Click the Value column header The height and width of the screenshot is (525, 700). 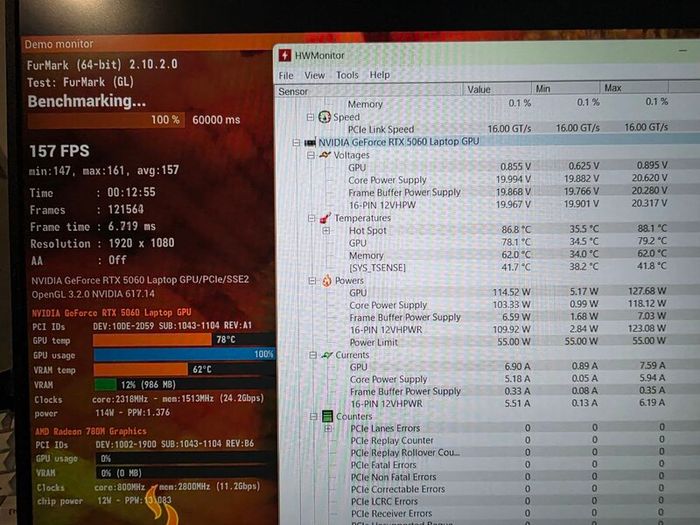[497, 89]
